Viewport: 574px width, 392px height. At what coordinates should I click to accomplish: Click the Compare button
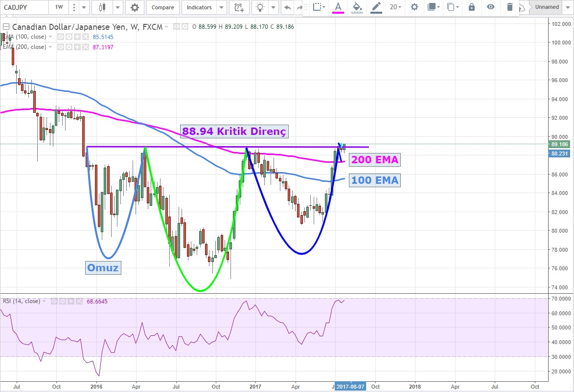162,7
